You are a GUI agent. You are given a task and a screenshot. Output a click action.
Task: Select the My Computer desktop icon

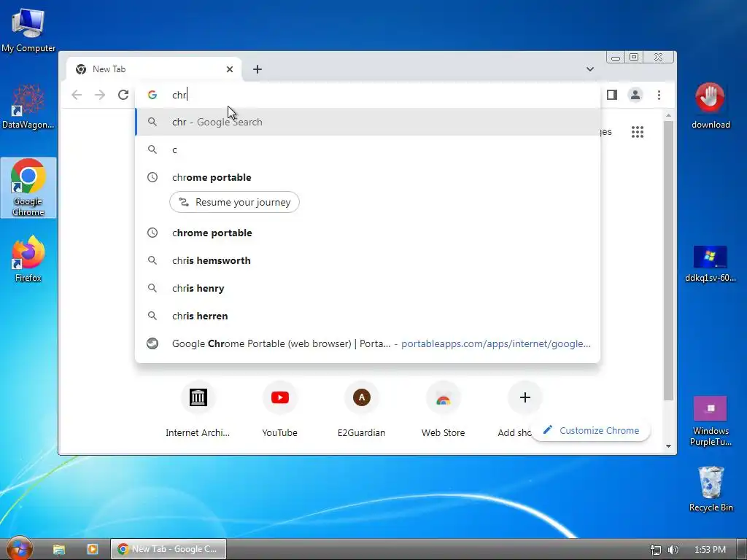pos(28,29)
